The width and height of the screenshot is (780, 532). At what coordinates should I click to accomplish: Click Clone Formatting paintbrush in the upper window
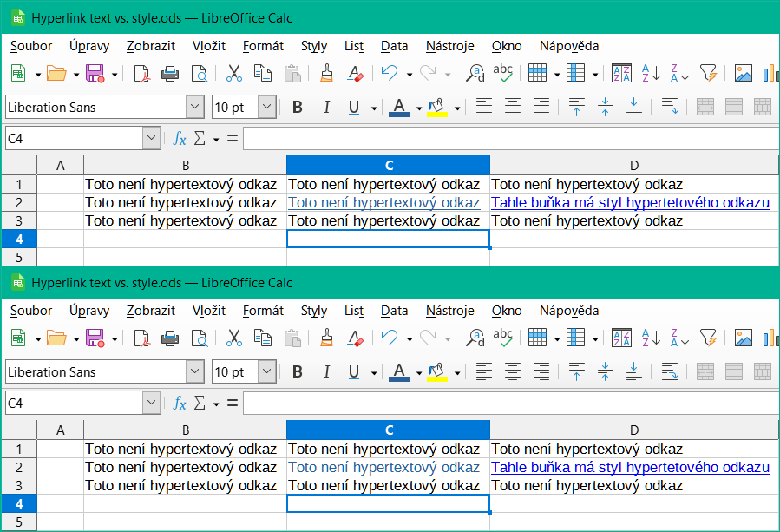[x=327, y=74]
